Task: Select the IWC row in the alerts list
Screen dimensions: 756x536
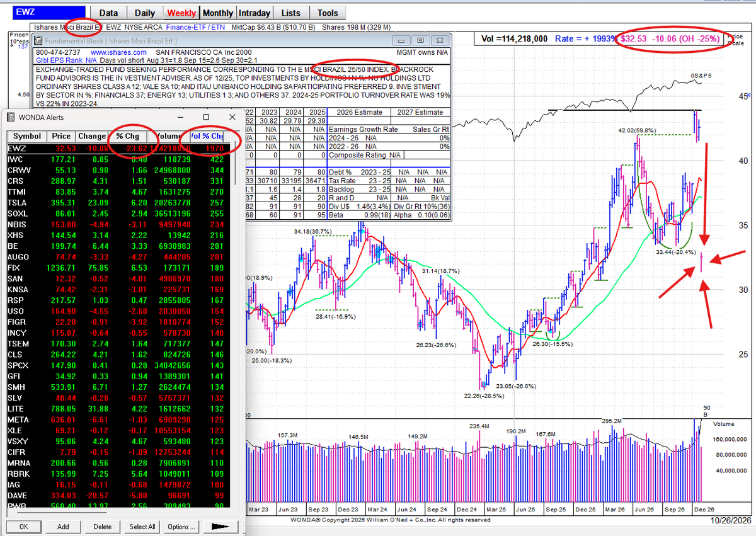Action: [118, 159]
